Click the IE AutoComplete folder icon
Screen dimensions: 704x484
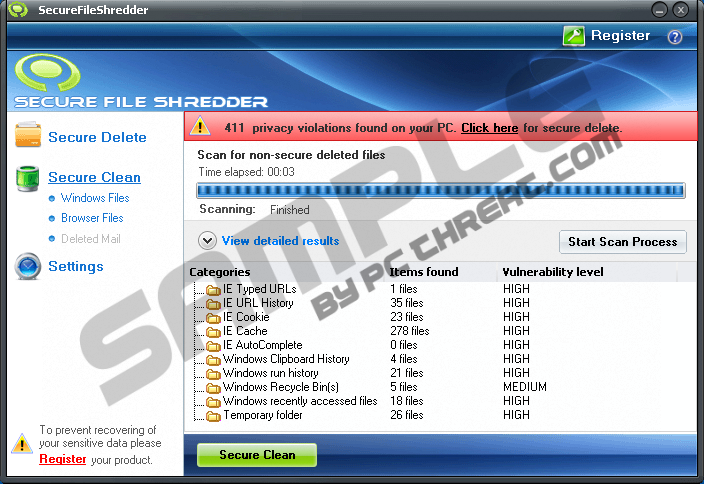213,346
